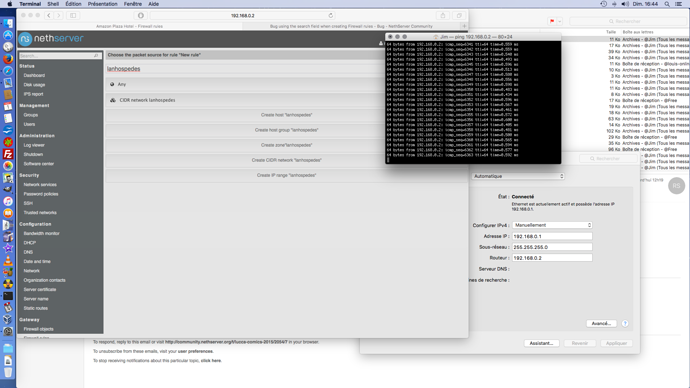This screenshot has width=690, height=388.
Task: Open Firefox from the dock
Action: pos(8,59)
